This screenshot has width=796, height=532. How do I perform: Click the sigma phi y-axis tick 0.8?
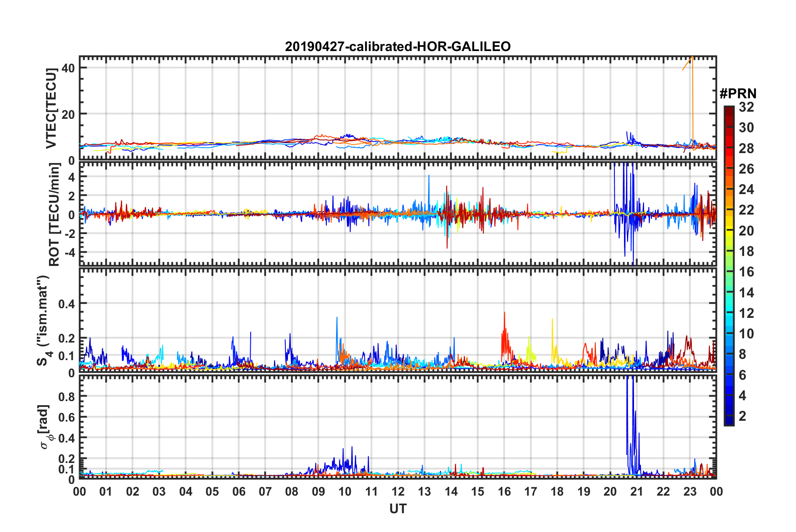(x=67, y=396)
